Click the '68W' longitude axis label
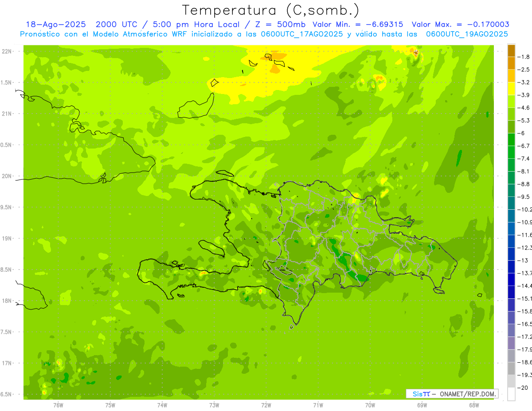 (x=474, y=405)
